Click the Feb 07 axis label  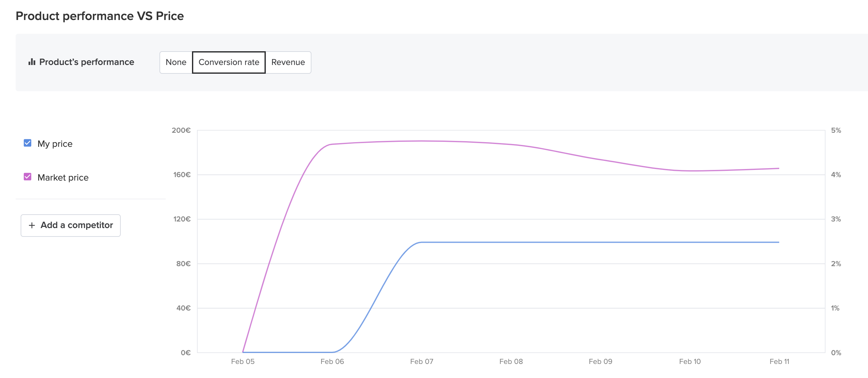pyautogui.click(x=421, y=361)
